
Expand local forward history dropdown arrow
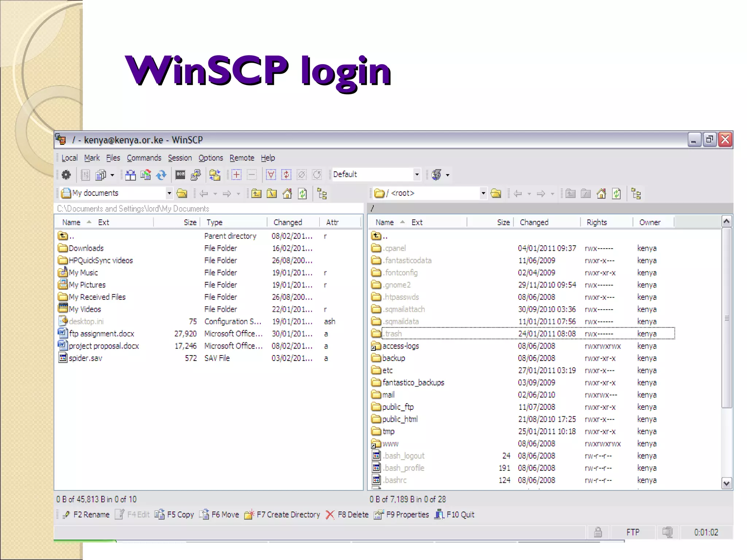click(238, 194)
